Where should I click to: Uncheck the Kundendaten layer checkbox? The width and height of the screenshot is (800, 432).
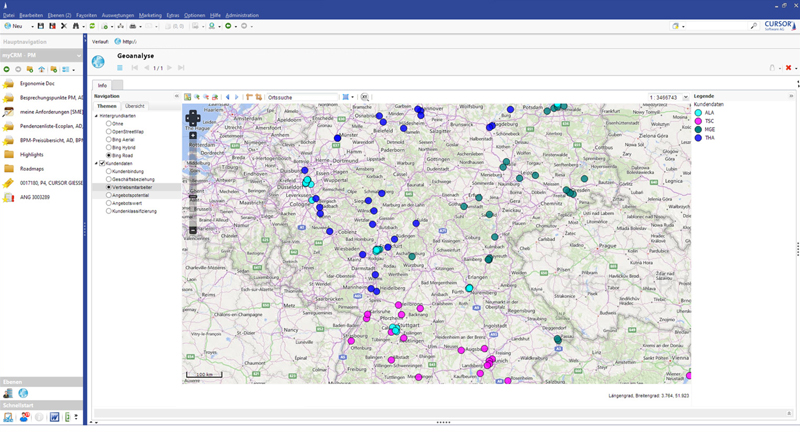click(x=102, y=163)
